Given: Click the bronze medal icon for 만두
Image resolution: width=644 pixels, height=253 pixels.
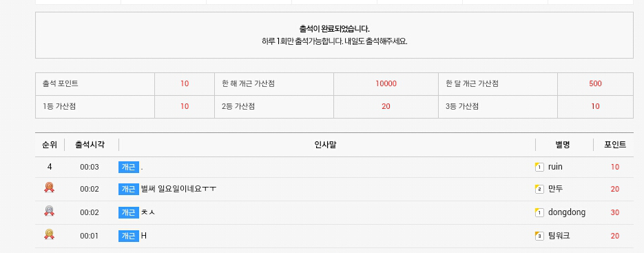Looking at the screenshot, I should point(50,188).
